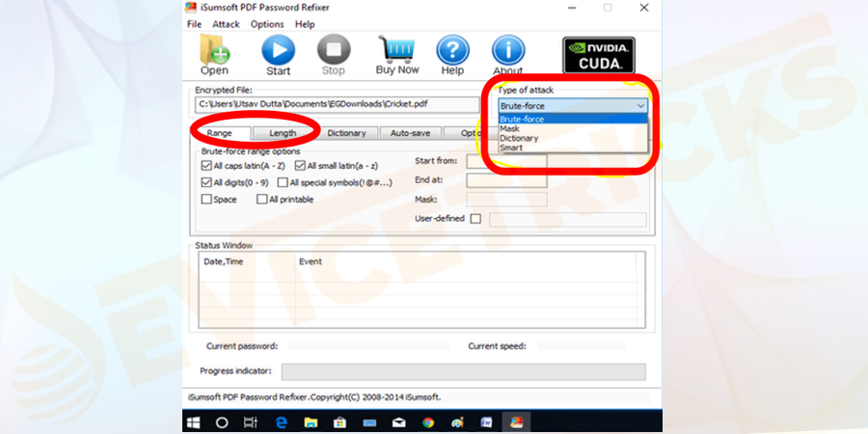Open Task View from the taskbar
868x434 pixels.
[250, 423]
